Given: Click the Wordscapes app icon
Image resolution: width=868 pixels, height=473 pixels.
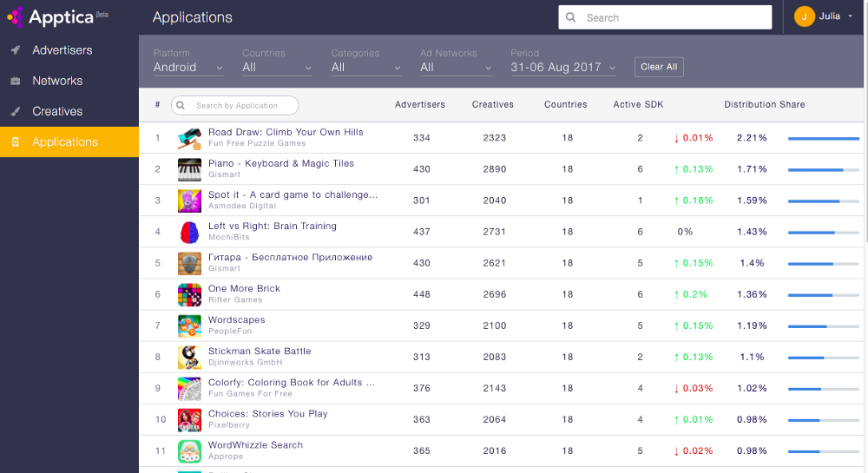Looking at the screenshot, I should tap(189, 325).
